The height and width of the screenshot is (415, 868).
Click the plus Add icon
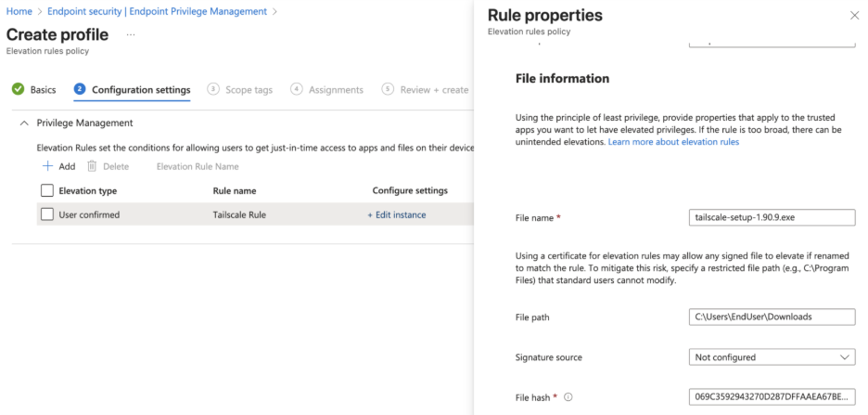pos(46,166)
